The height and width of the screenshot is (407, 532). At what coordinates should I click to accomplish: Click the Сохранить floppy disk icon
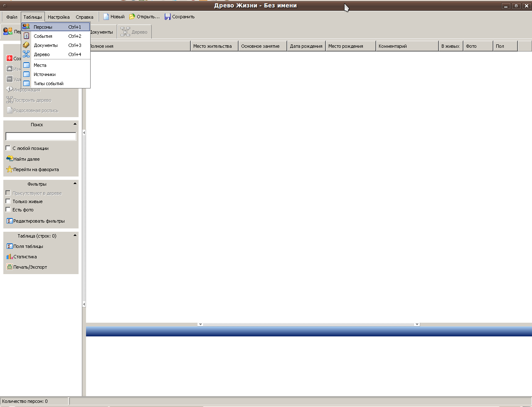[167, 17]
